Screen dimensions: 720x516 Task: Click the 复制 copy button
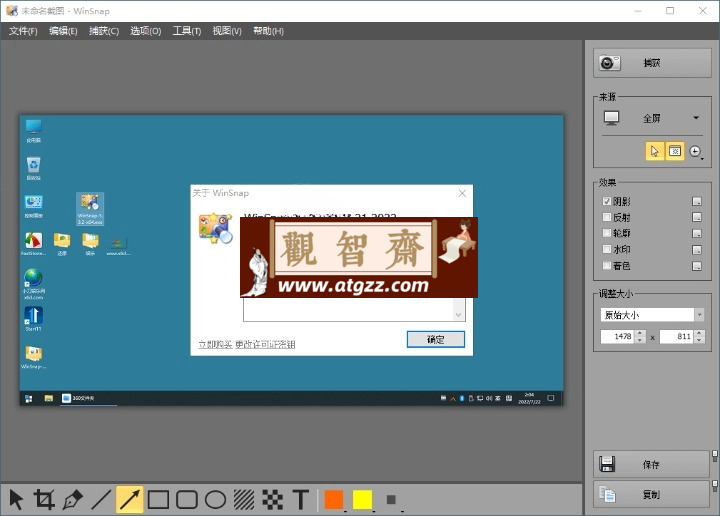[652, 494]
